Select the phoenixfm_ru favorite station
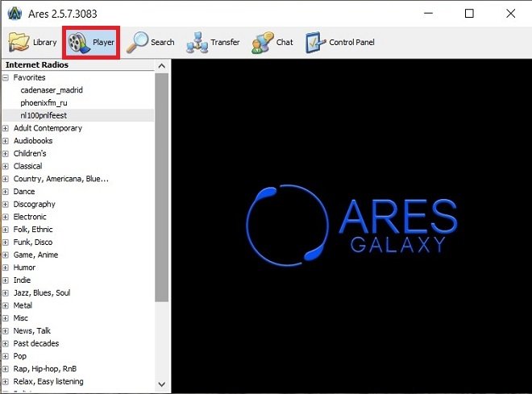Screen dimensions: 532x394 pyautogui.click(x=44, y=103)
